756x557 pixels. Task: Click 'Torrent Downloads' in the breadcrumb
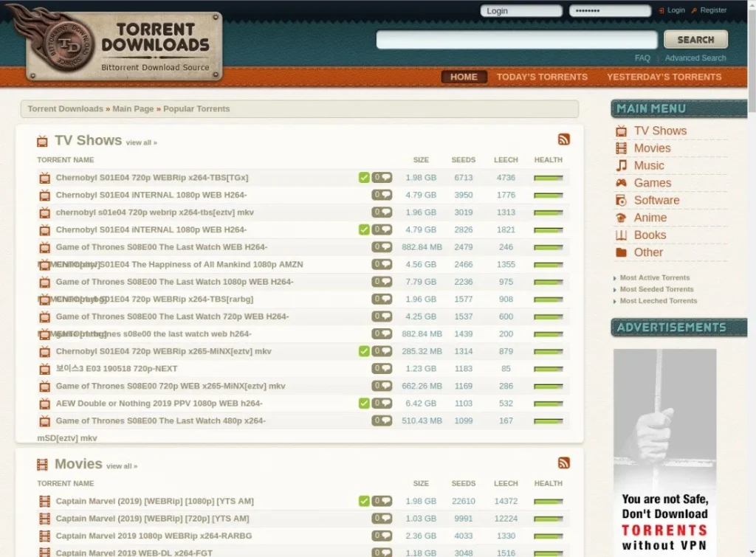coord(65,109)
